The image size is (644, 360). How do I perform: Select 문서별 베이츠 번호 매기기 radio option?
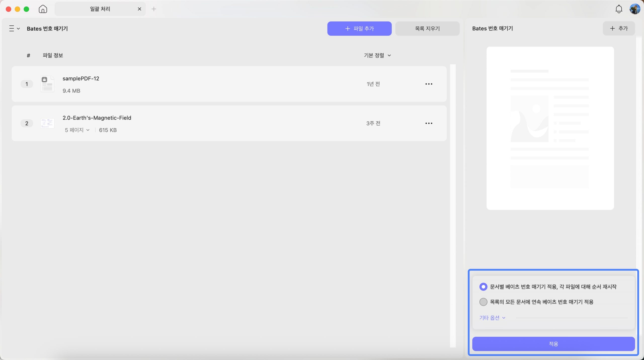coord(483,287)
